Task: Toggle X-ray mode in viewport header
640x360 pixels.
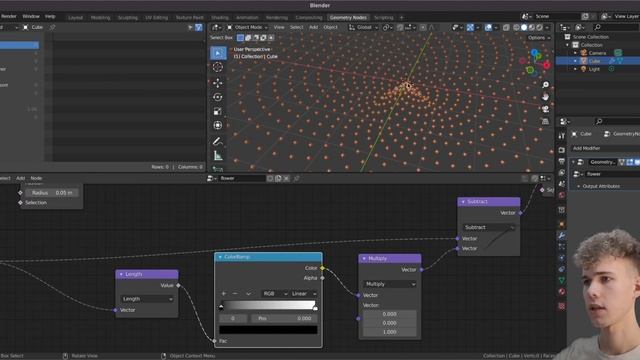Action: coord(506,27)
